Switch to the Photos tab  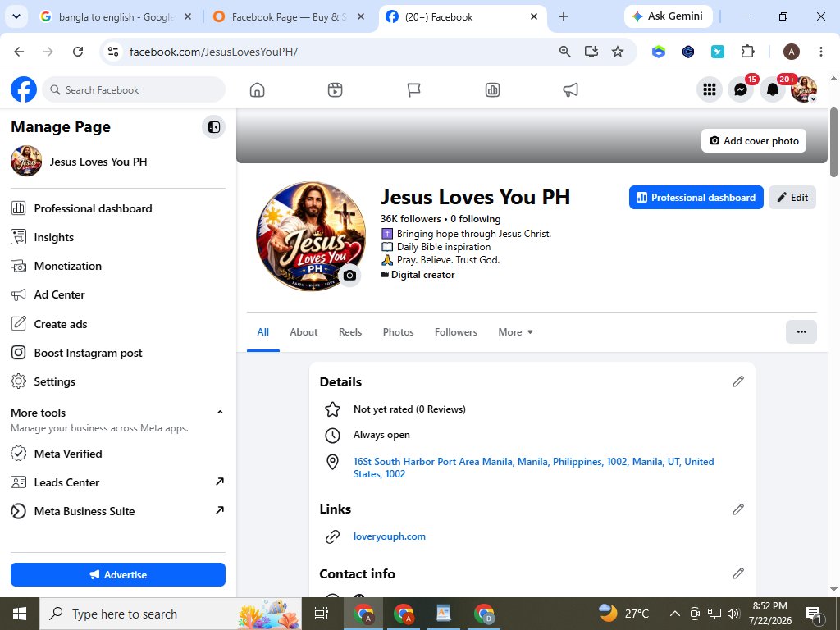click(x=398, y=332)
